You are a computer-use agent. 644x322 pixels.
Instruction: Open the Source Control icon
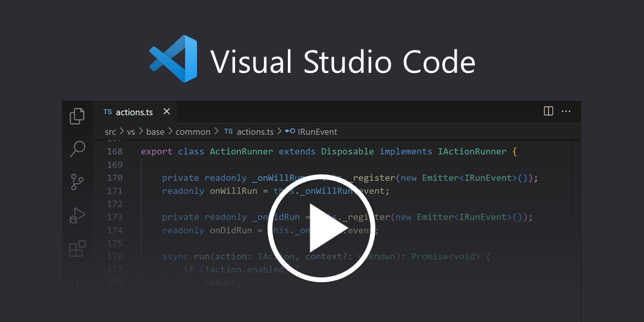[77, 182]
